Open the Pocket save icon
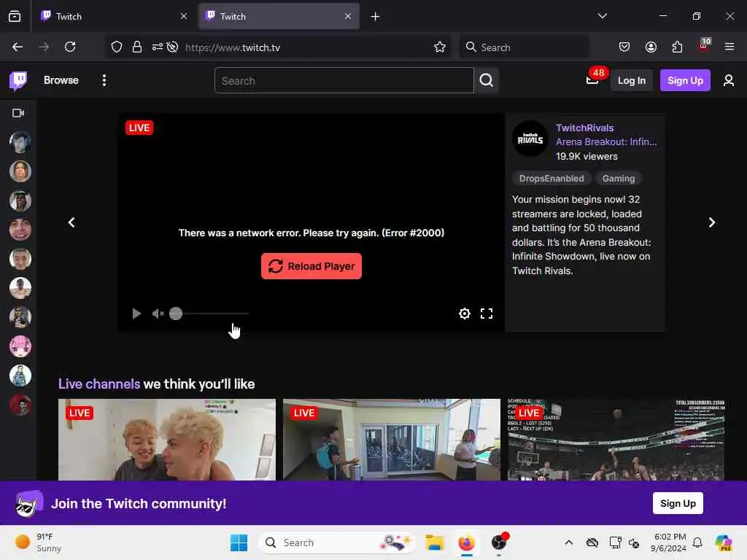 coord(624,47)
